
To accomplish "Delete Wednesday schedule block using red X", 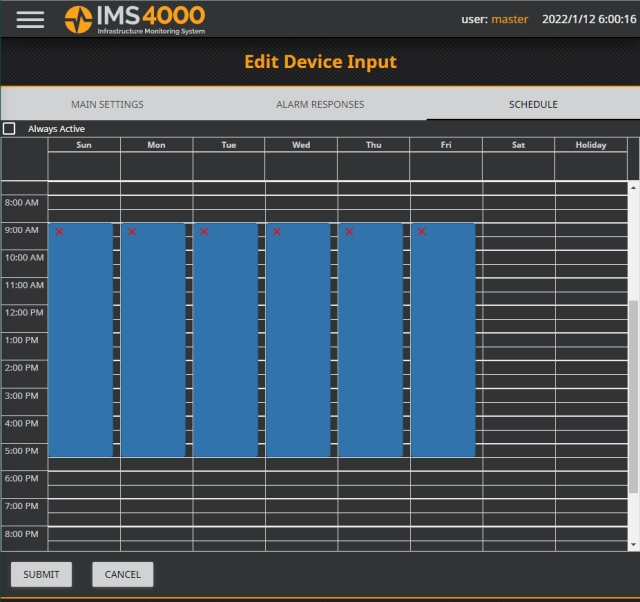I will [x=277, y=232].
